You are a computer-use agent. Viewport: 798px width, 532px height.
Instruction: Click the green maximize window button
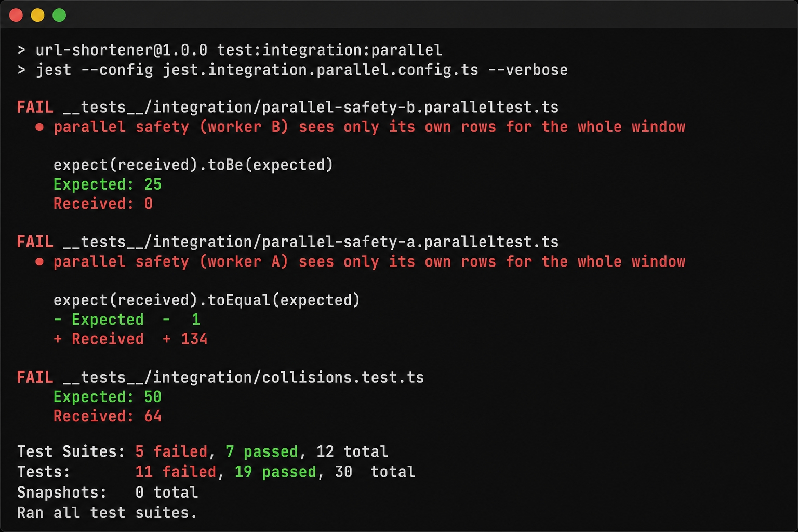click(59, 15)
